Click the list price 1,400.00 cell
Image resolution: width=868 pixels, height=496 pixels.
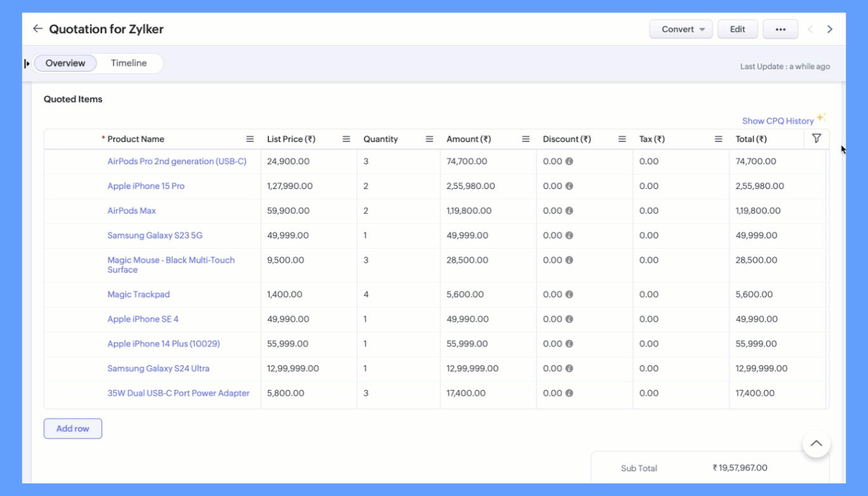click(285, 294)
